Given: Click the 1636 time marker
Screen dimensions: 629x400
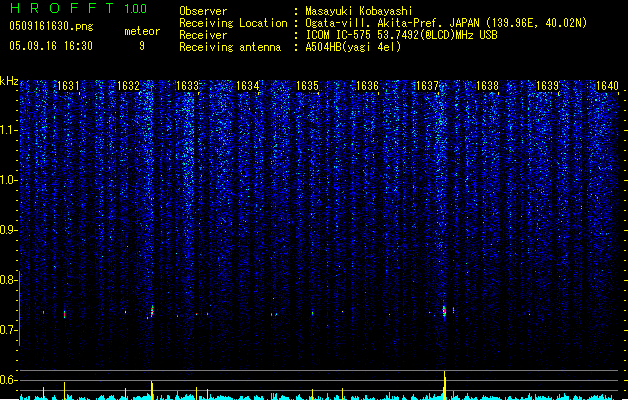Looking at the screenshot, I should 367,86.
